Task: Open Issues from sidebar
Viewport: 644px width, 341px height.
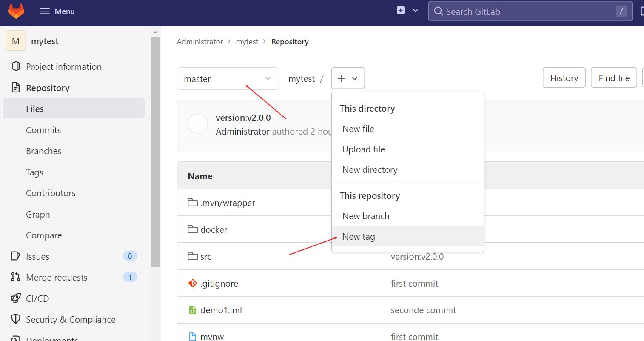Action: tap(37, 257)
